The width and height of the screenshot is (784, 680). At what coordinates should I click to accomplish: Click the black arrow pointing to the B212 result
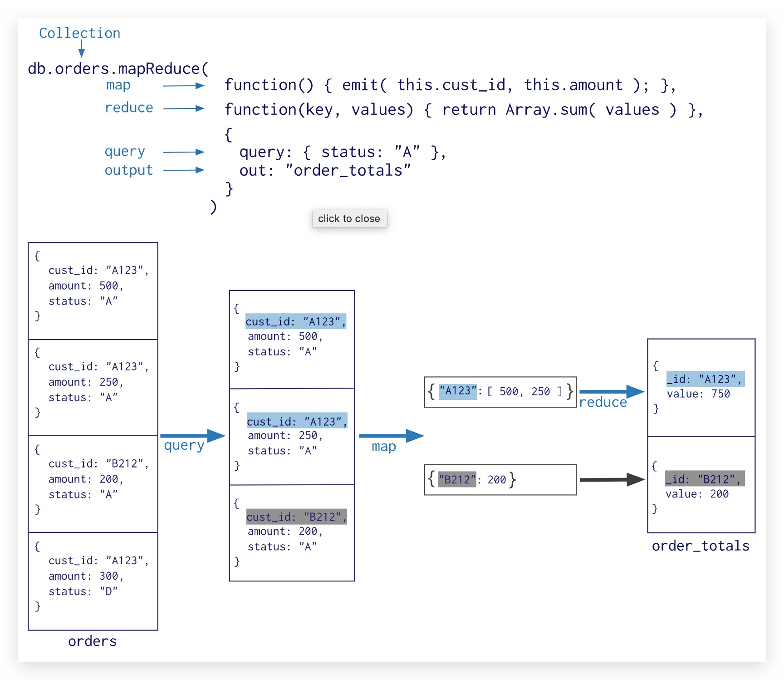[x=612, y=479]
